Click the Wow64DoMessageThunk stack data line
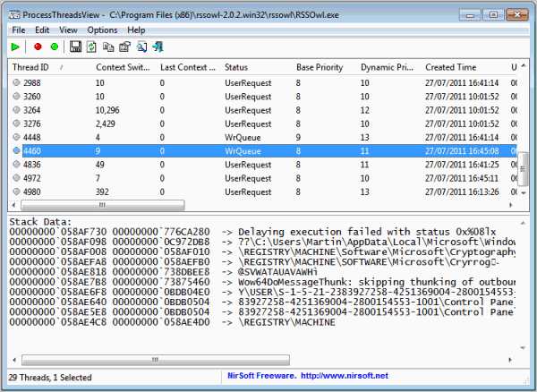The width and height of the screenshot is (537, 392). coord(262,282)
